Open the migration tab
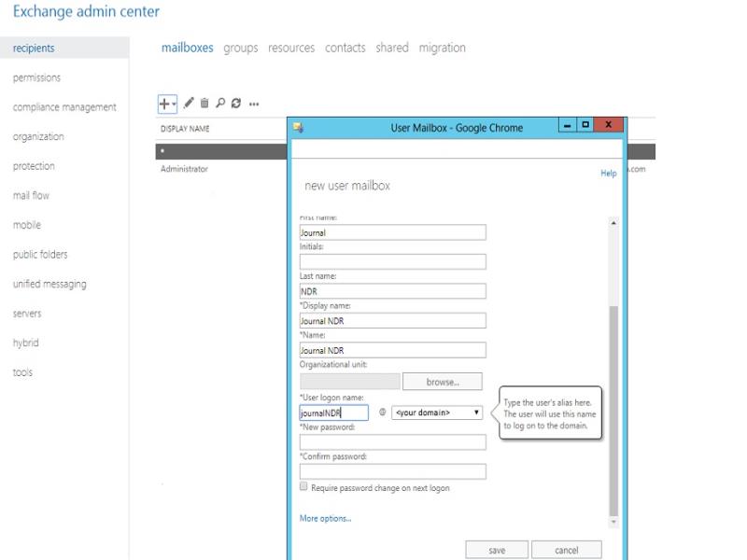The width and height of the screenshot is (747, 560). pos(442,48)
